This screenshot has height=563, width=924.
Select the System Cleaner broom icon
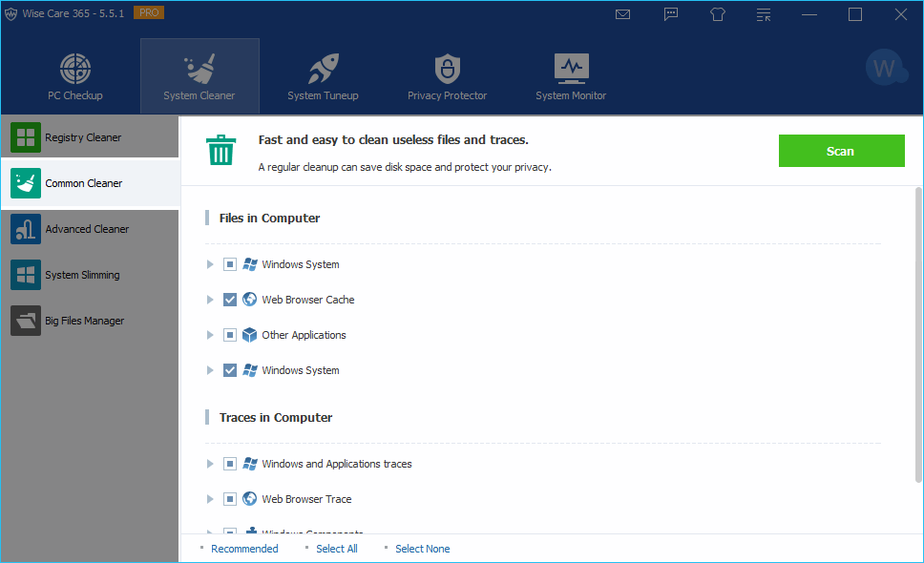pos(199,69)
